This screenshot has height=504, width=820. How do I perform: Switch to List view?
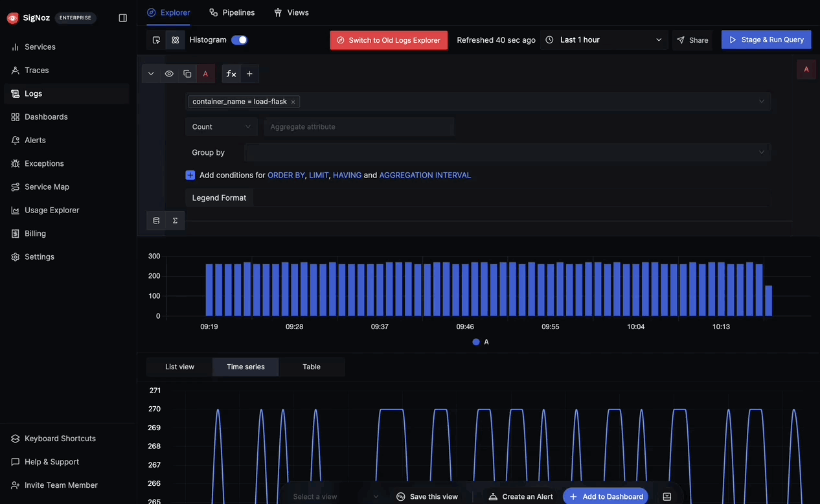(179, 367)
